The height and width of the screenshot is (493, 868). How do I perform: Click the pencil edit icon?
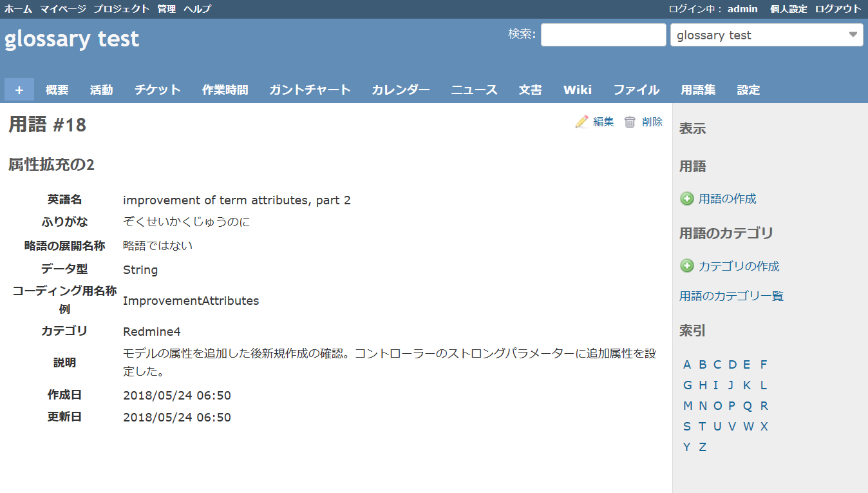point(581,122)
